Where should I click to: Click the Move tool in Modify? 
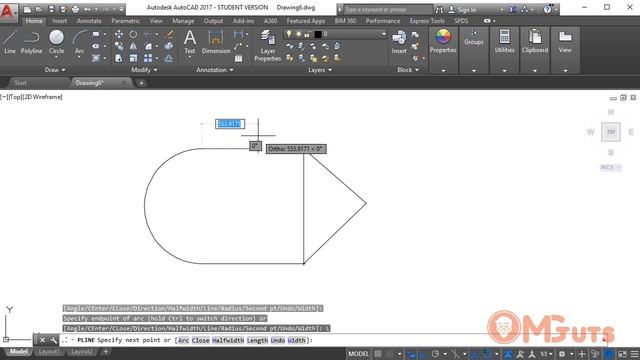pos(119,34)
